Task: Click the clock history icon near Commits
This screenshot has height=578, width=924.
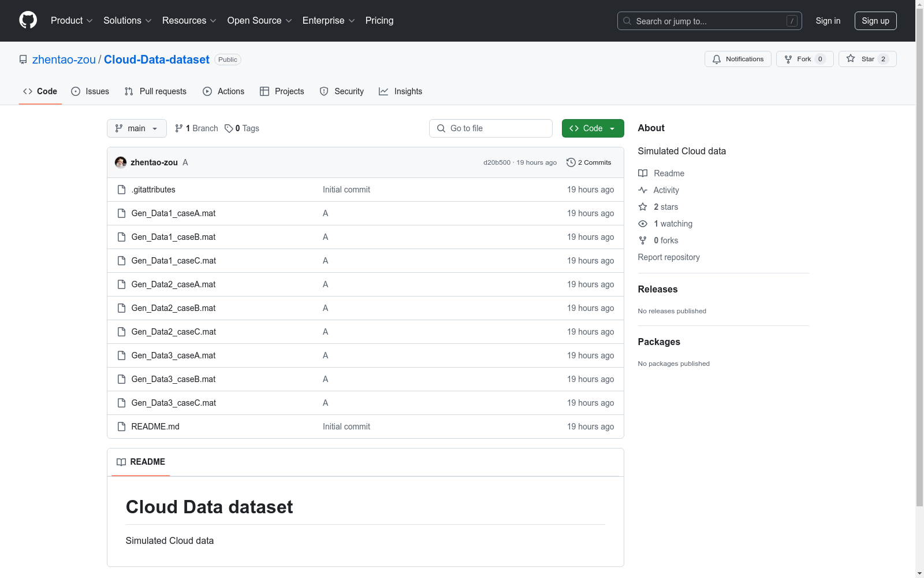Action: tap(571, 162)
